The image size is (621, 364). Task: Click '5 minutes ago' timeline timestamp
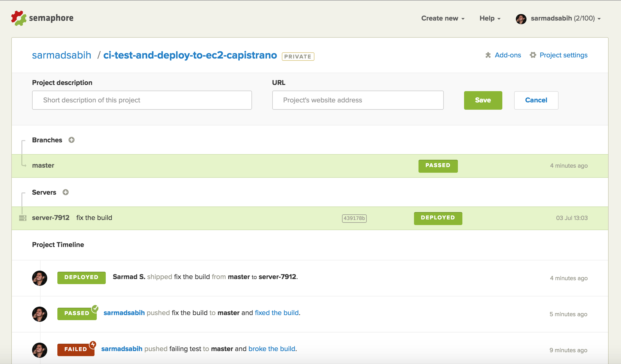point(568,314)
